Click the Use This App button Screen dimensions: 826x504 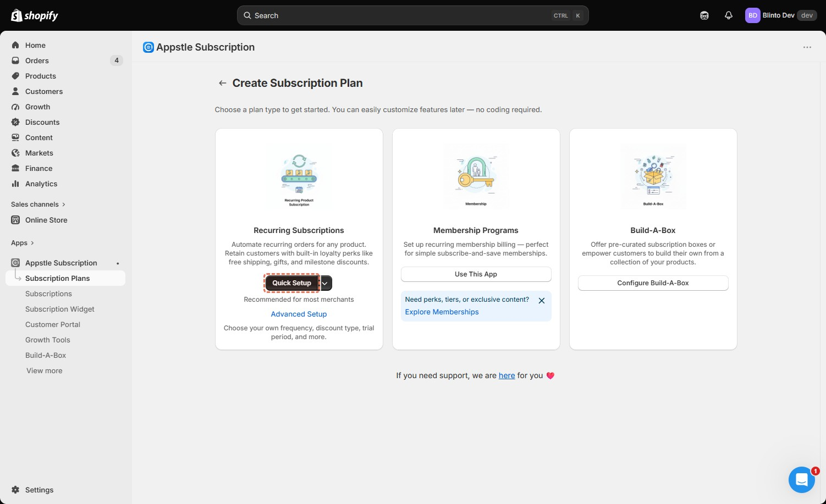(476, 274)
